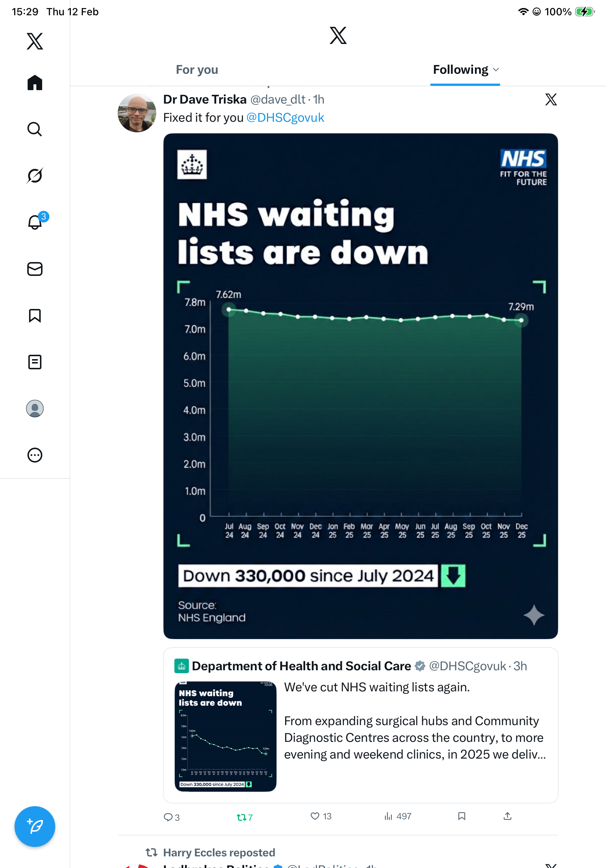
Task: Open the More options circle menu
Action: 35,455
